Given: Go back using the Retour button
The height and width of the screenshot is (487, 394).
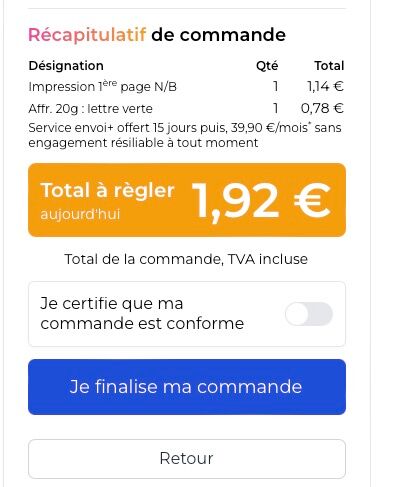Looking at the screenshot, I should (187, 459).
